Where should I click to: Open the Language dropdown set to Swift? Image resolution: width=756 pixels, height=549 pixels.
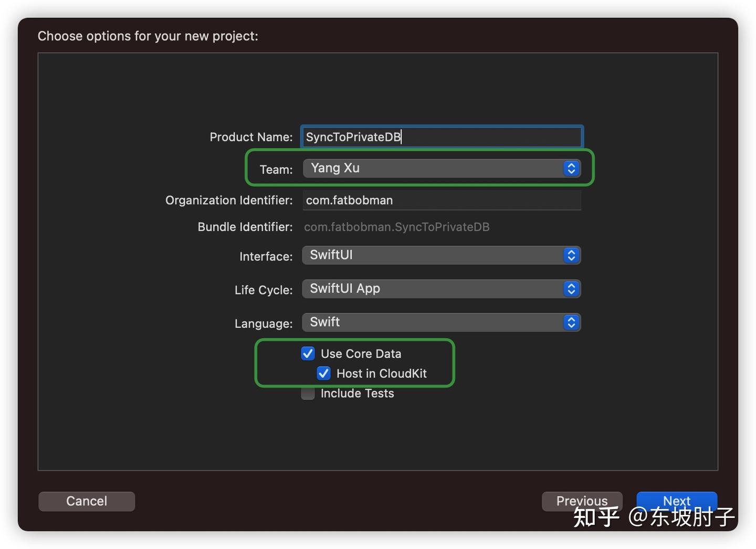tap(441, 322)
